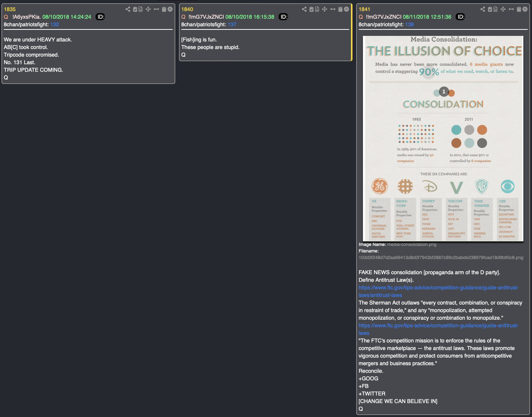532x417 pixels.
Task: Click tripcode !!mG7VJxZNCI on post 1840
Action: coord(206,17)
